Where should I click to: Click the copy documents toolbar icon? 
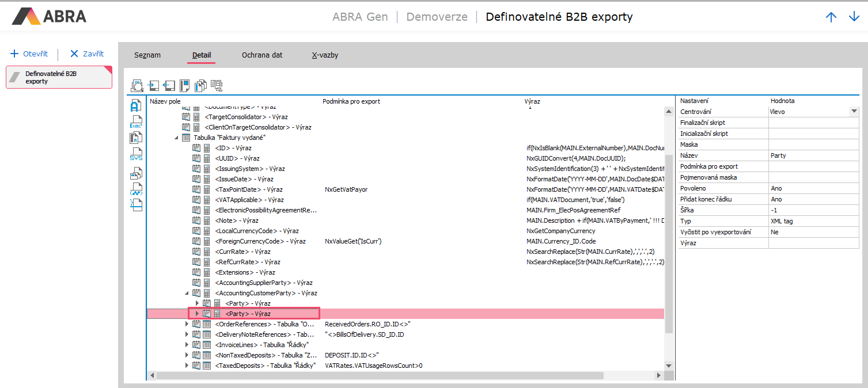pos(200,86)
